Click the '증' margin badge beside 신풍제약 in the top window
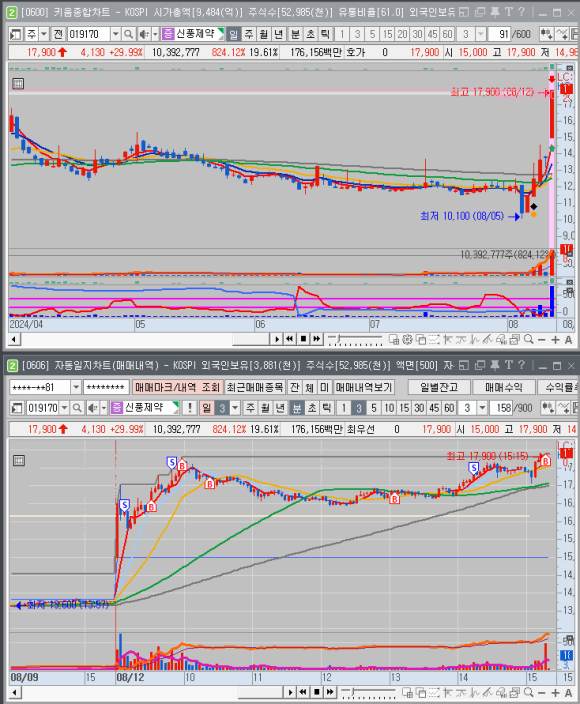The width and height of the screenshot is (580, 704). 168,34
